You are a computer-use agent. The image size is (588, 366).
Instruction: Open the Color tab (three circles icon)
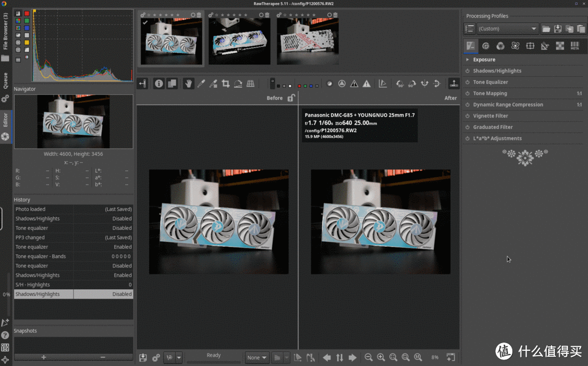click(x=500, y=46)
